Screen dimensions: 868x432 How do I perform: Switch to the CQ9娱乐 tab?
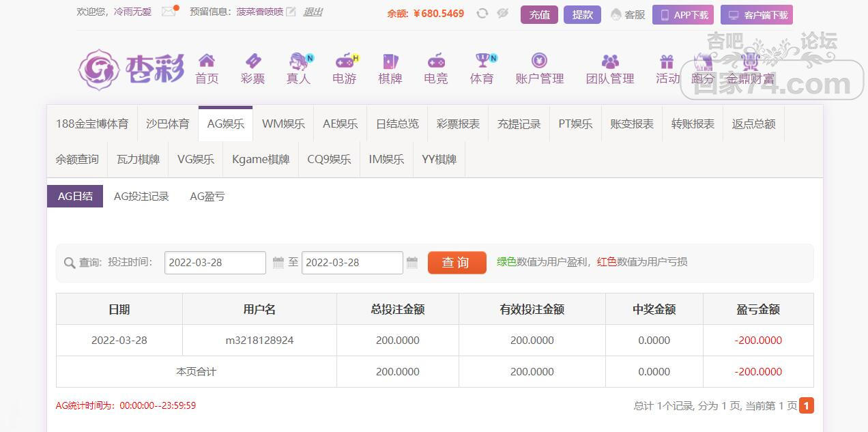tap(329, 159)
